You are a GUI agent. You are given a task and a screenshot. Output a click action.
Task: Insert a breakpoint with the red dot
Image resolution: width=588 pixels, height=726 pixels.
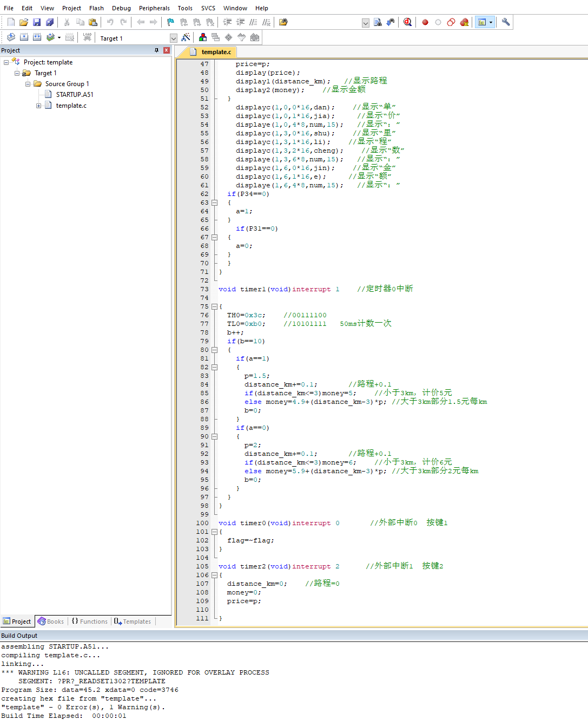point(425,22)
